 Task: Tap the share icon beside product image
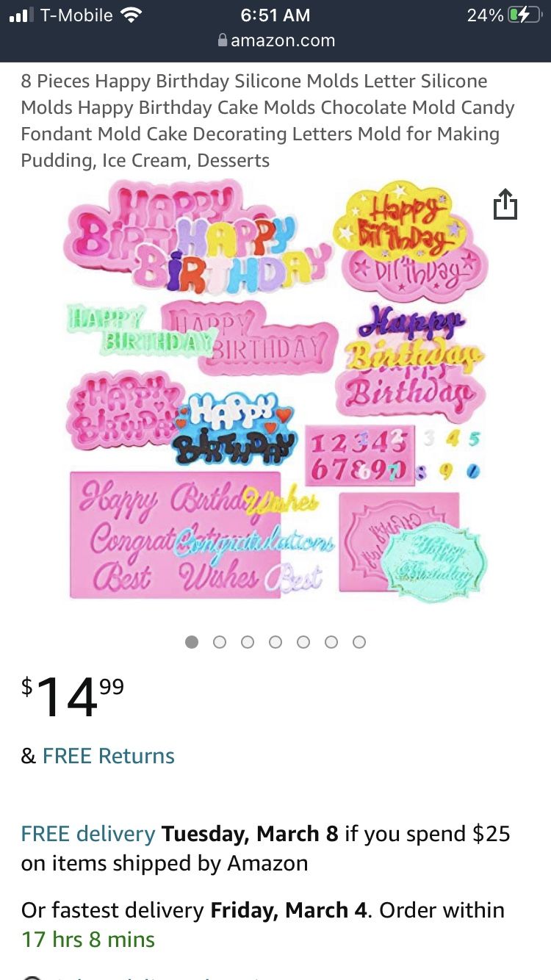pos(505,204)
